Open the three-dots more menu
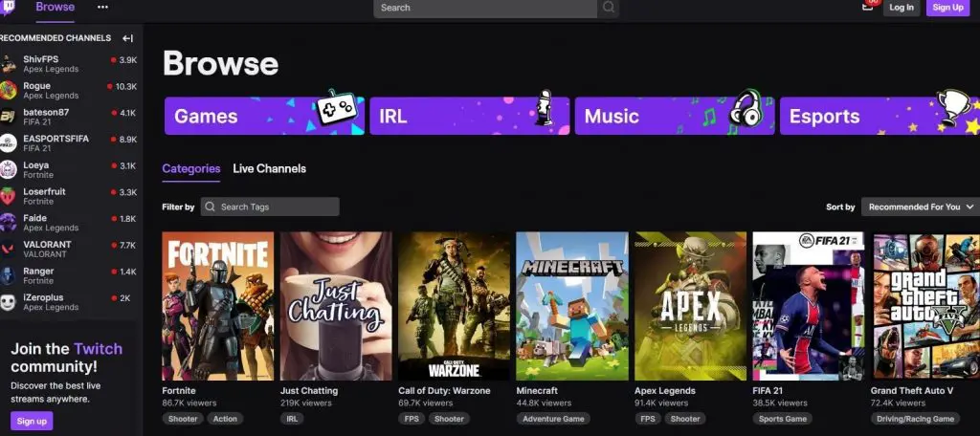The width and height of the screenshot is (980, 436). [x=103, y=8]
